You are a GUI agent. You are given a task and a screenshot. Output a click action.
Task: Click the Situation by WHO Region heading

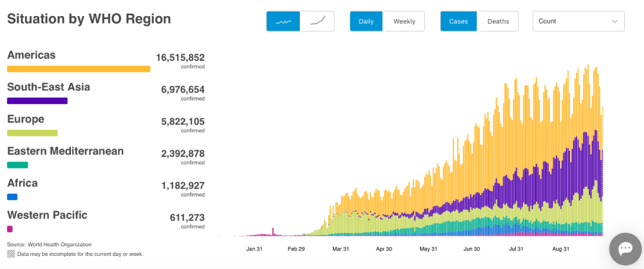point(89,19)
